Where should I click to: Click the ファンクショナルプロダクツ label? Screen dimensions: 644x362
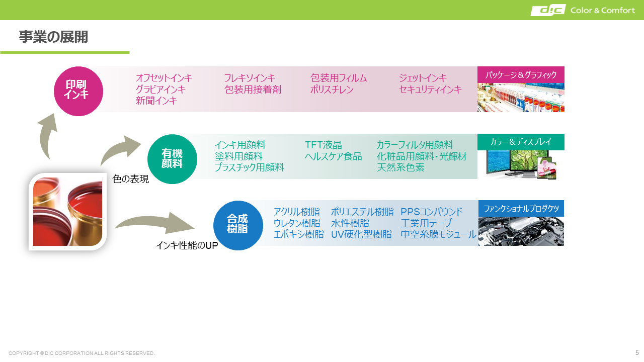tap(521, 209)
